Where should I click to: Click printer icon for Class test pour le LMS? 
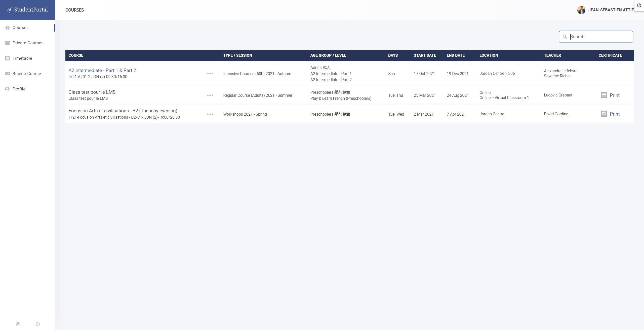[x=604, y=95]
